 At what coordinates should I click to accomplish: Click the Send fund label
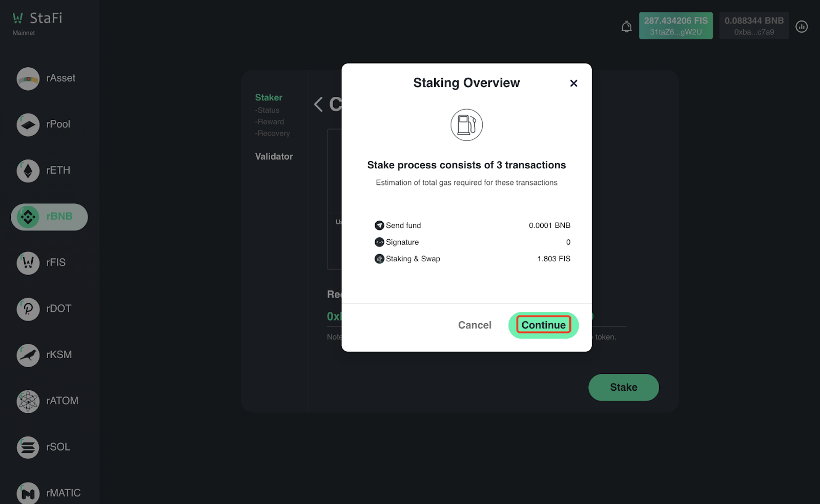[x=403, y=225]
